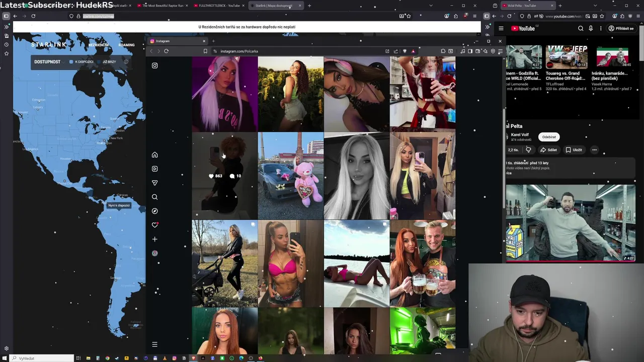Open Instagram hamburger More menu
This screenshot has width=644, height=362.
click(x=154, y=344)
